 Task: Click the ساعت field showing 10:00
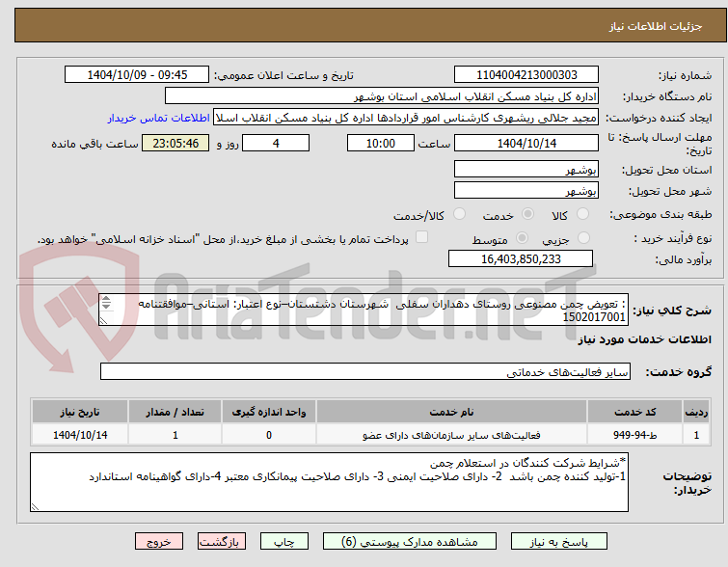click(x=381, y=143)
